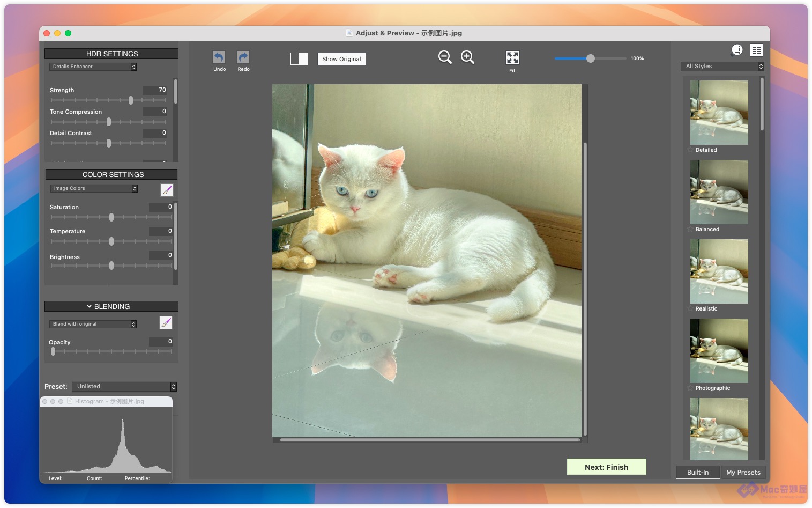Click the Temperature value field

pyautogui.click(x=161, y=231)
